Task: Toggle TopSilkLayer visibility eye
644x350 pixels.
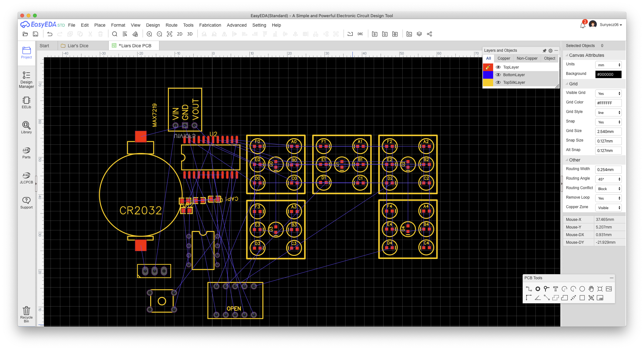Action: point(498,83)
